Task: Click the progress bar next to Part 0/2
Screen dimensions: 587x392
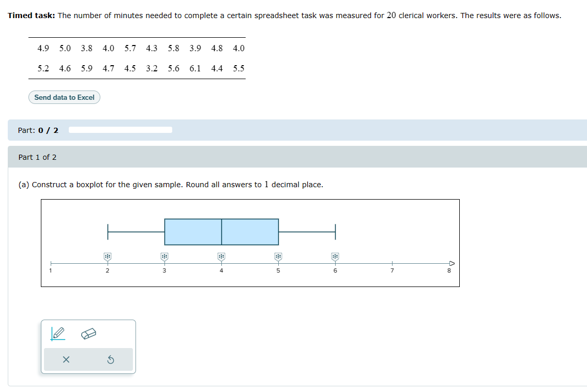Action: [120, 130]
